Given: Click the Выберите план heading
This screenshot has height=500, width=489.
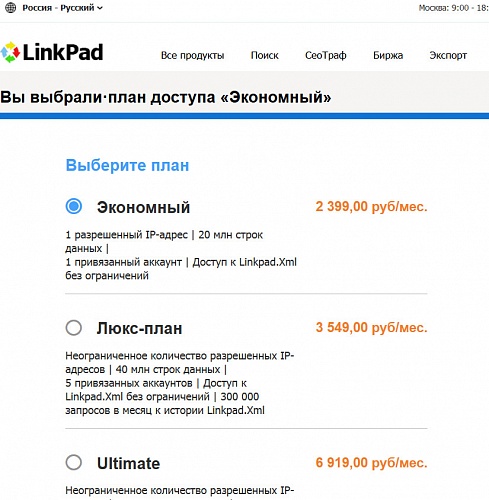Looking at the screenshot, I should [127, 165].
